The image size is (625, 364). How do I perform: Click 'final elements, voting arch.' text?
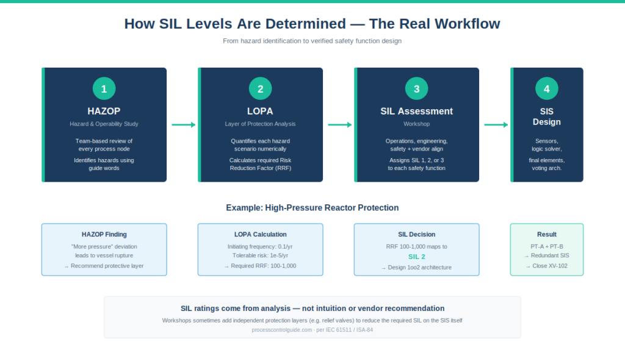[x=546, y=164]
